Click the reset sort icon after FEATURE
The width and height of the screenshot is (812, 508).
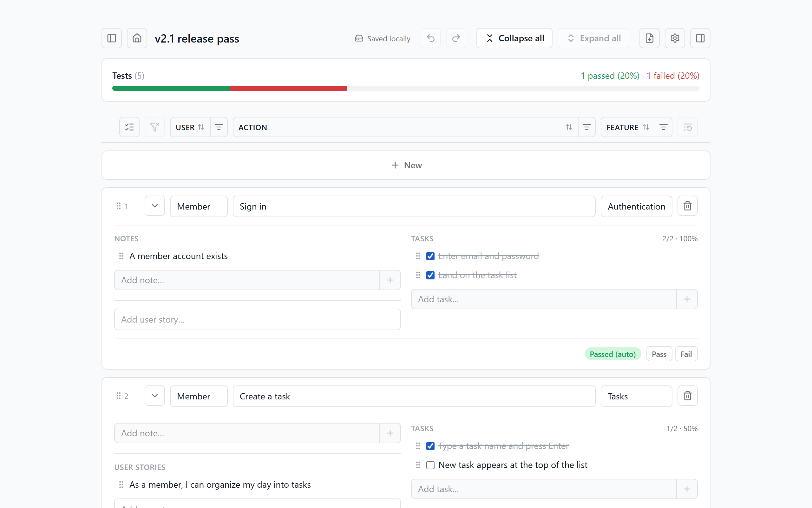[x=688, y=127]
